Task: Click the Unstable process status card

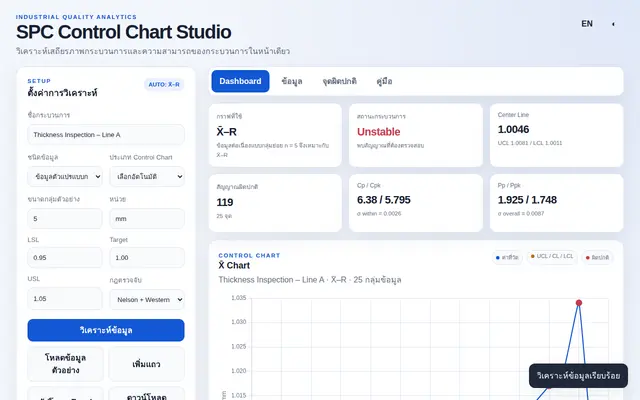Action: [416, 135]
